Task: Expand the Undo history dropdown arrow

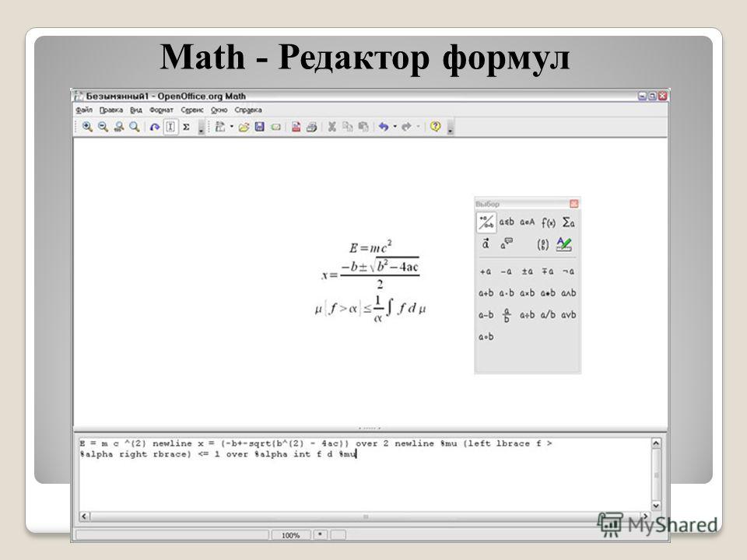Action: pos(395,127)
